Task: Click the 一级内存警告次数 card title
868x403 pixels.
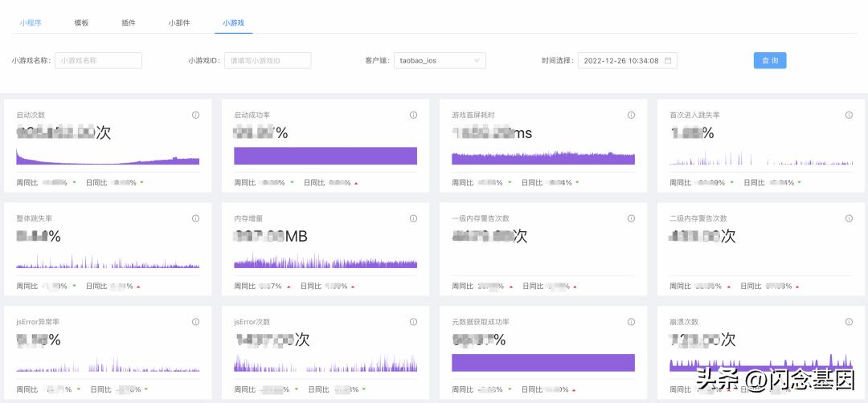Action: point(481,218)
